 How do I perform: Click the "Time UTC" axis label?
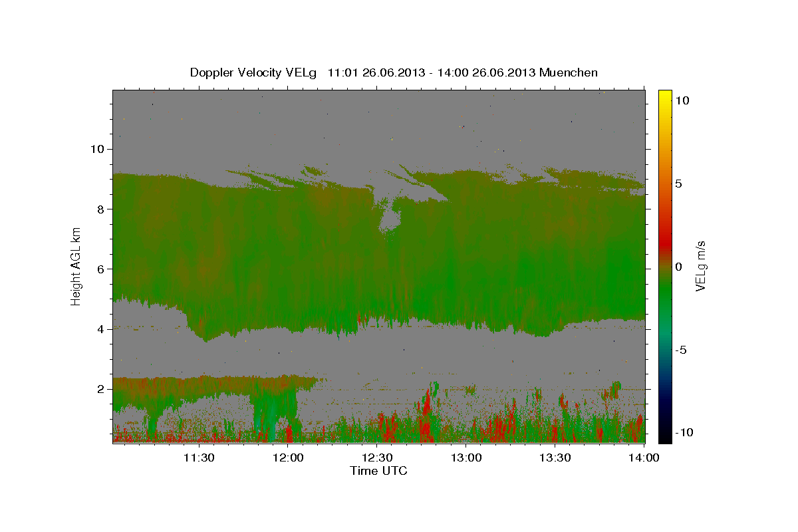[x=378, y=471]
